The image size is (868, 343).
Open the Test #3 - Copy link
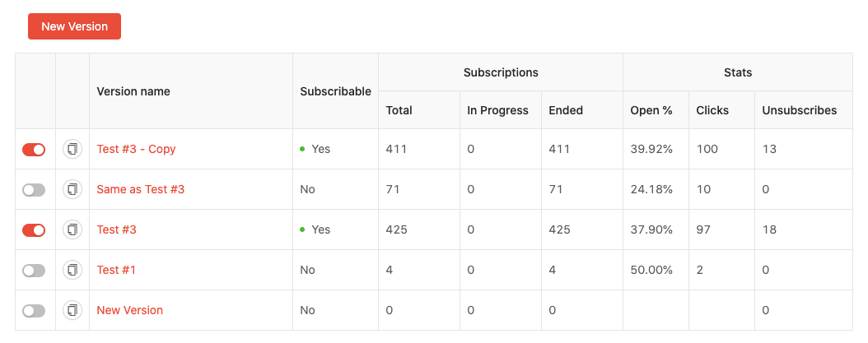[x=136, y=150]
